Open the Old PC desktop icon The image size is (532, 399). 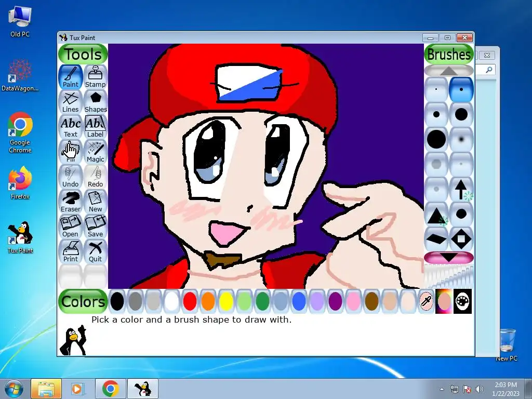[x=20, y=21]
